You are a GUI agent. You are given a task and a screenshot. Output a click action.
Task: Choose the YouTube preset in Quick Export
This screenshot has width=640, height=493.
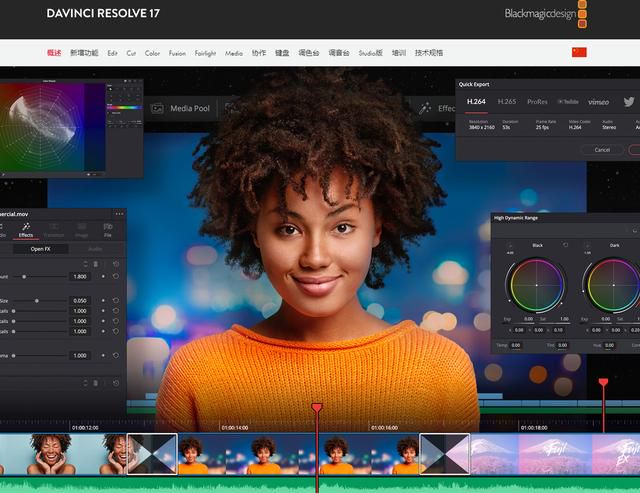568,102
